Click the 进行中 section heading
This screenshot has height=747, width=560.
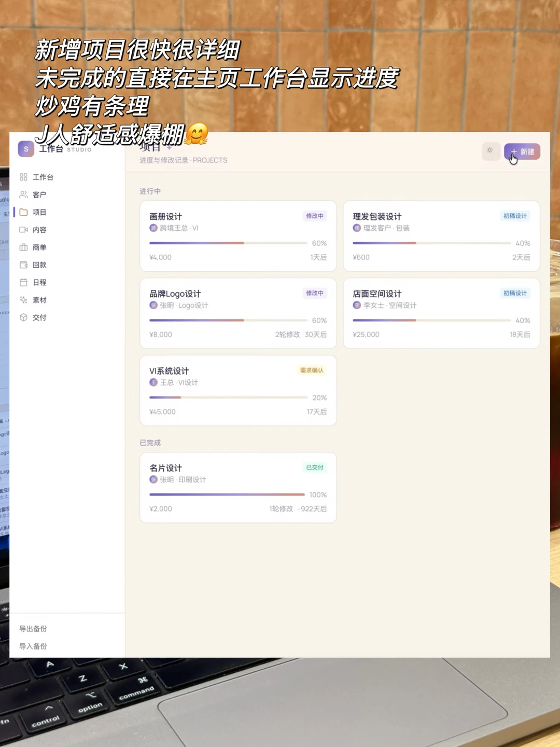[150, 191]
